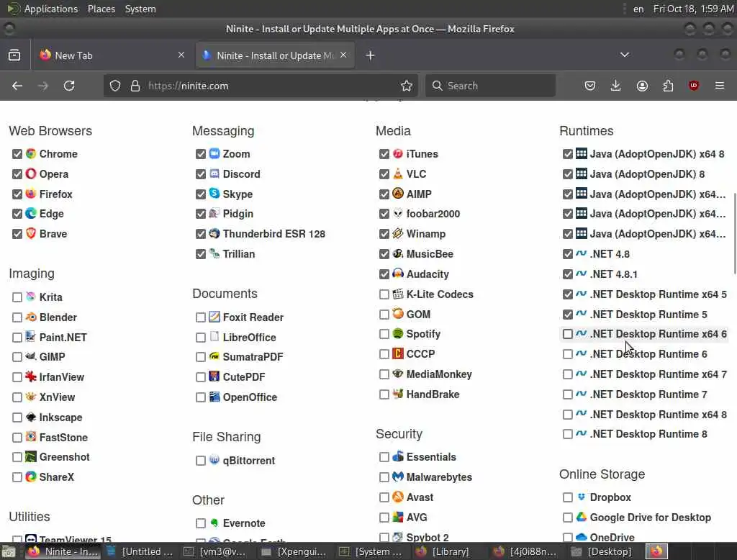Click the Spotify icon
This screenshot has height=560, width=737.
click(x=398, y=333)
